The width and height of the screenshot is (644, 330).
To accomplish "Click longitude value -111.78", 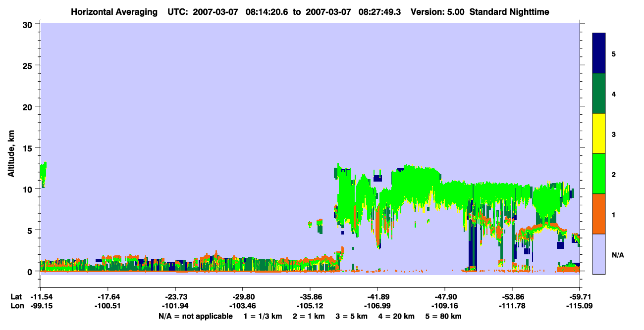I will [512, 306].
